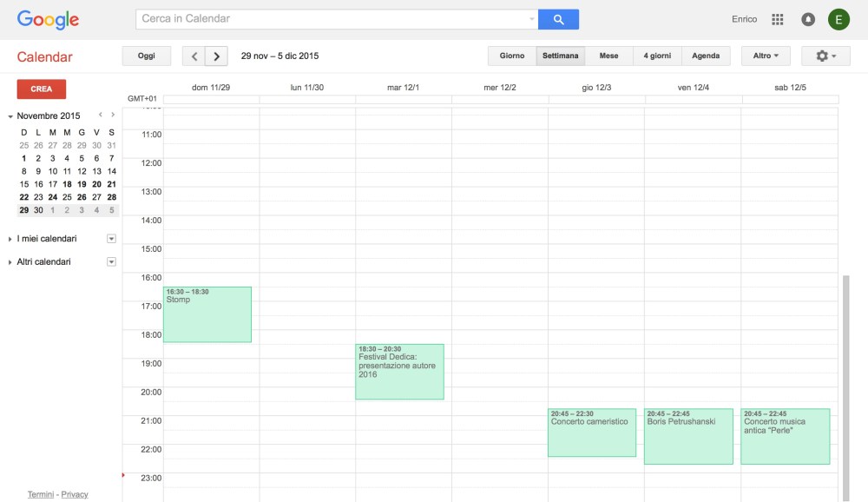Open the Google apps grid
The height and width of the screenshot is (502, 868).
pos(778,19)
